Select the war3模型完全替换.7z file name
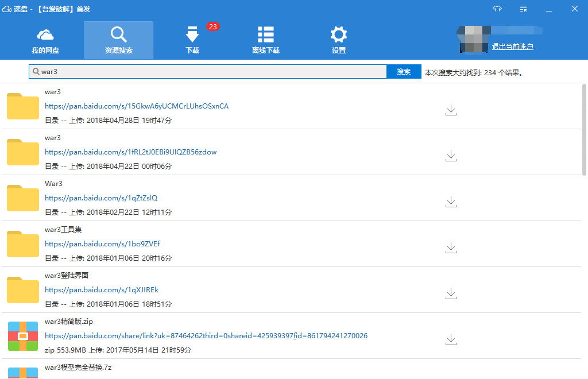 pos(78,368)
